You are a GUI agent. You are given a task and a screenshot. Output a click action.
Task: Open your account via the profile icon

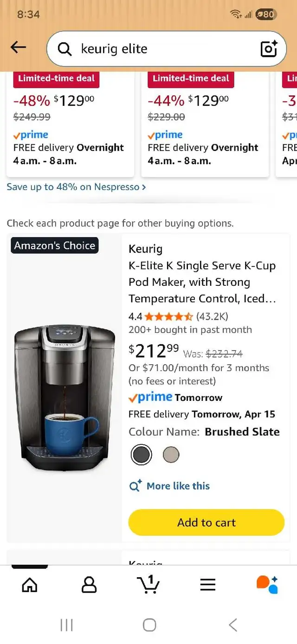tap(89, 585)
